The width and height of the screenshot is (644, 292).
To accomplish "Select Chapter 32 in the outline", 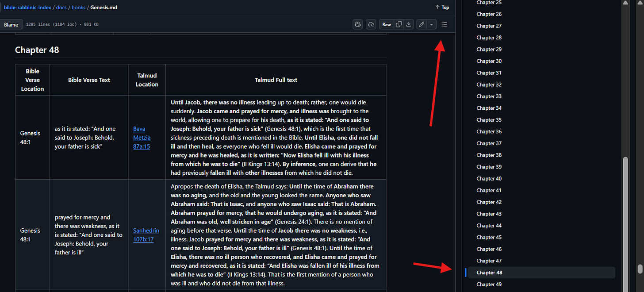I will pos(489,85).
